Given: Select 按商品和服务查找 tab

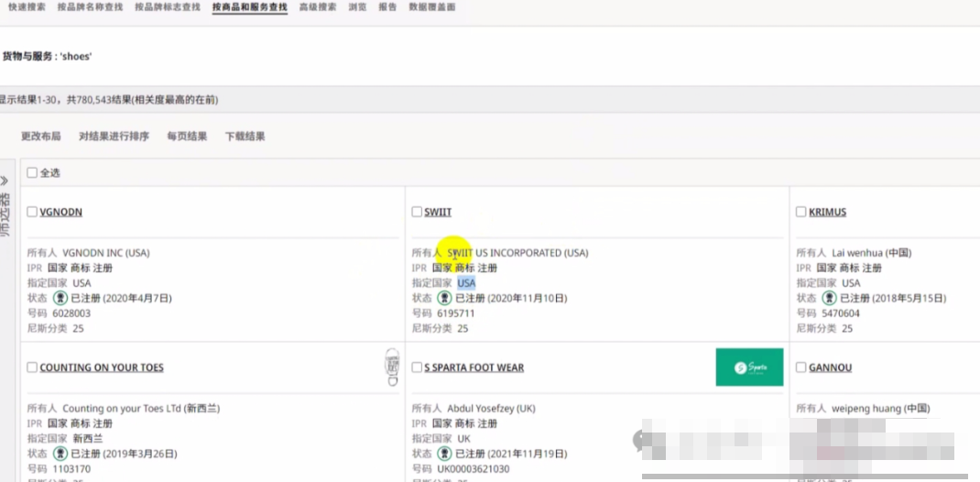Looking at the screenshot, I should click(249, 7).
